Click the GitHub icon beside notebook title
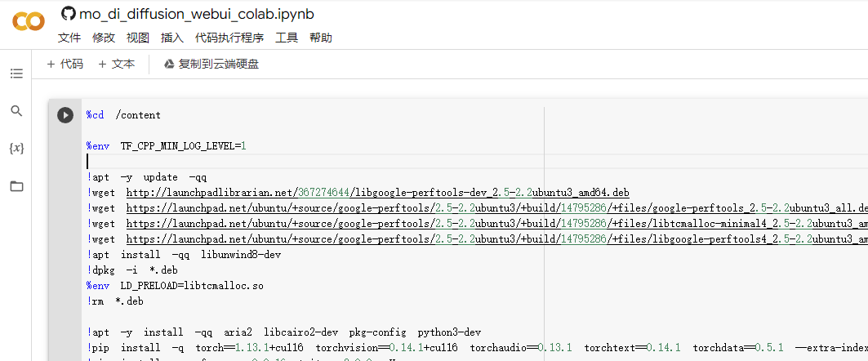The width and height of the screenshot is (868, 361). 68,14
